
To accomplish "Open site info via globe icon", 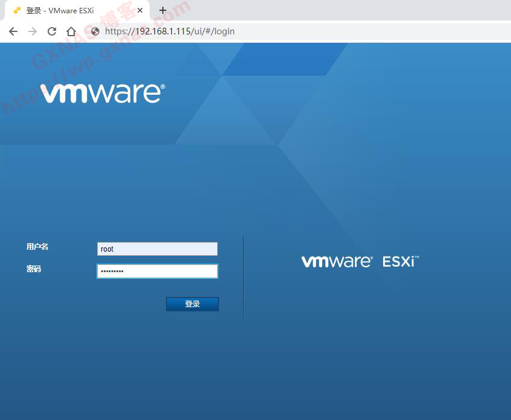I will point(95,31).
